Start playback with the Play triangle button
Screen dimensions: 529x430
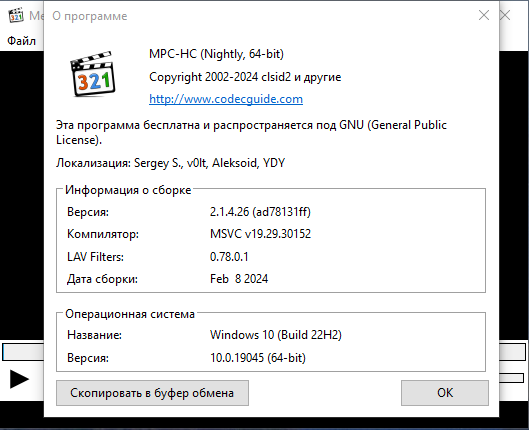[x=19, y=379]
